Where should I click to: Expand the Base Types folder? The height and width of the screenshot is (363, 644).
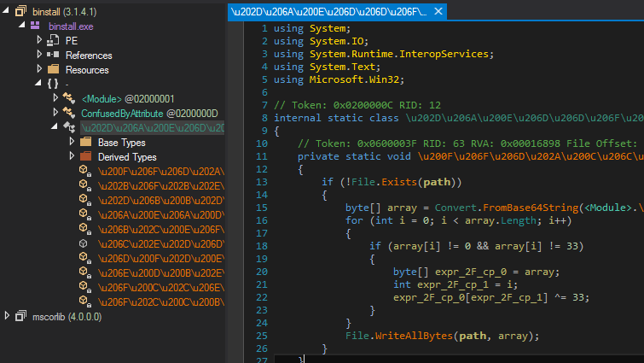click(72, 141)
